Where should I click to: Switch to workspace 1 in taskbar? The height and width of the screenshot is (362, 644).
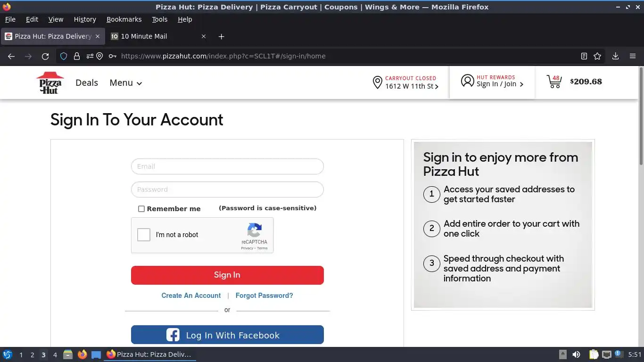(x=21, y=355)
